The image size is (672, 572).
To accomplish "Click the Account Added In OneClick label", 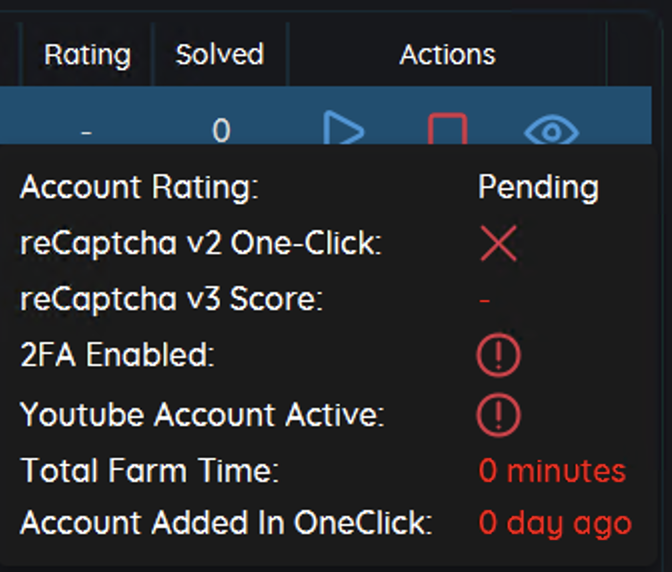I will (x=226, y=523).
